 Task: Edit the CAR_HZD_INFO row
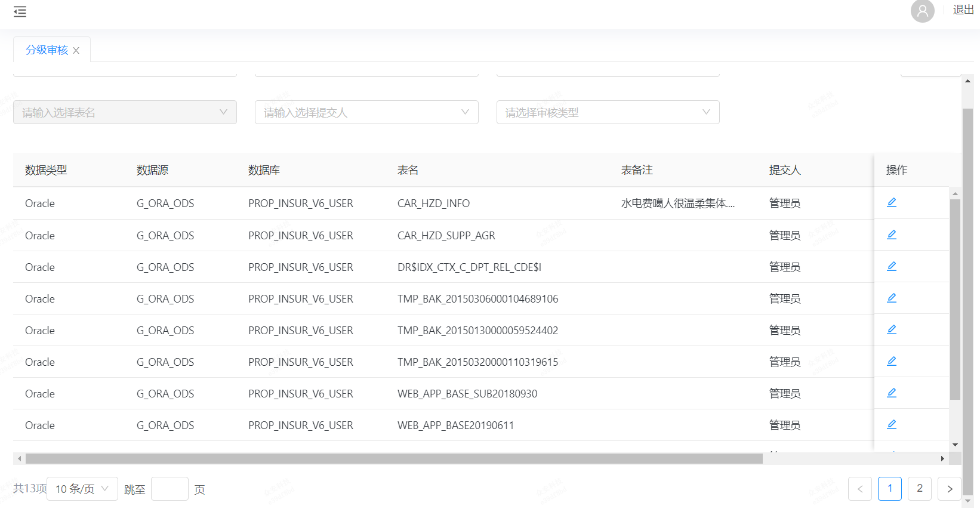892,202
